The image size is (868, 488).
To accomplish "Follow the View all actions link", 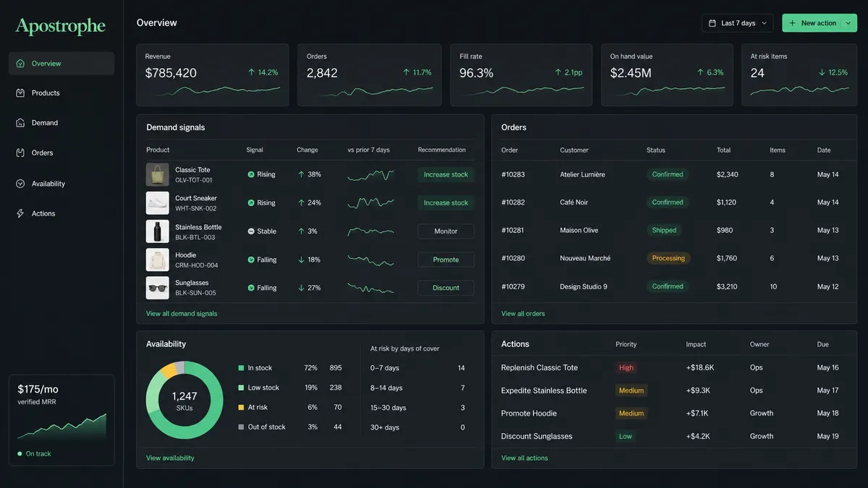I will tap(524, 458).
